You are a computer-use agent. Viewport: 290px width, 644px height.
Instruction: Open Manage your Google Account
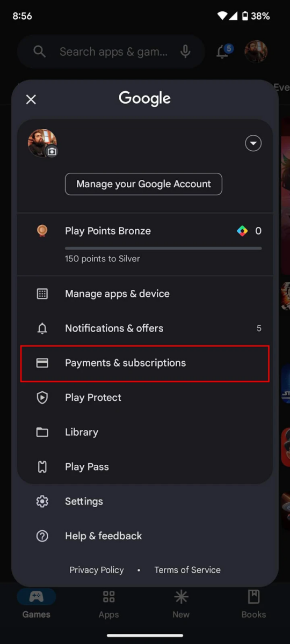point(143,184)
